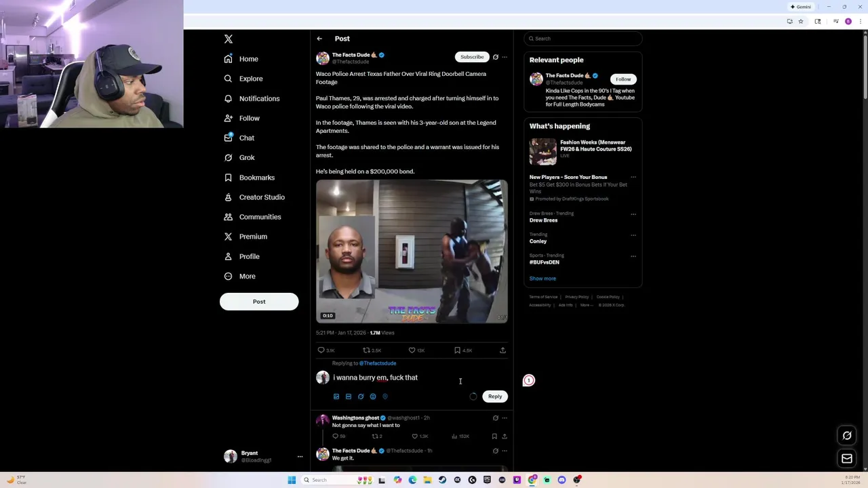This screenshot has height=488, width=868.
Task: Subscribe to The Facts Dude
Action: (x=472, y=57)
